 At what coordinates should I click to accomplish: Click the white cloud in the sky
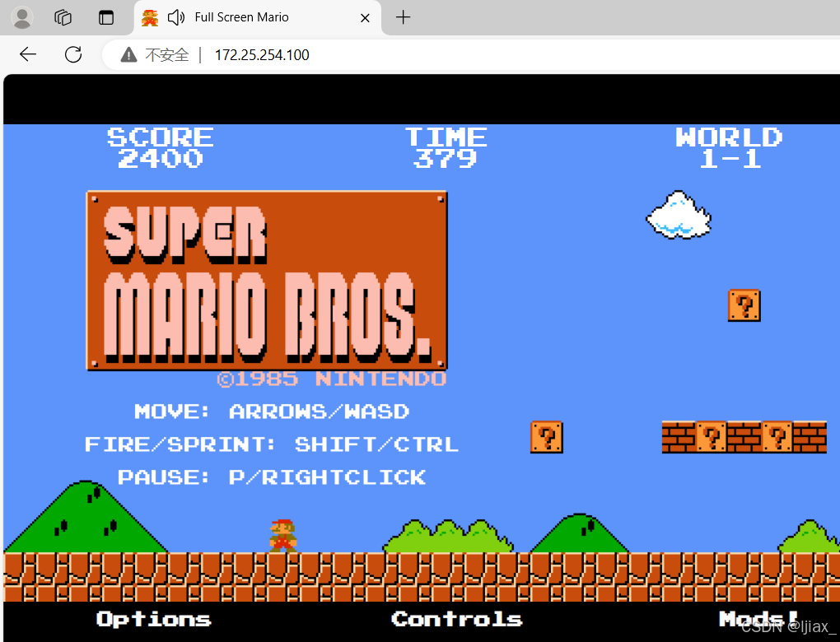[679, 215]
